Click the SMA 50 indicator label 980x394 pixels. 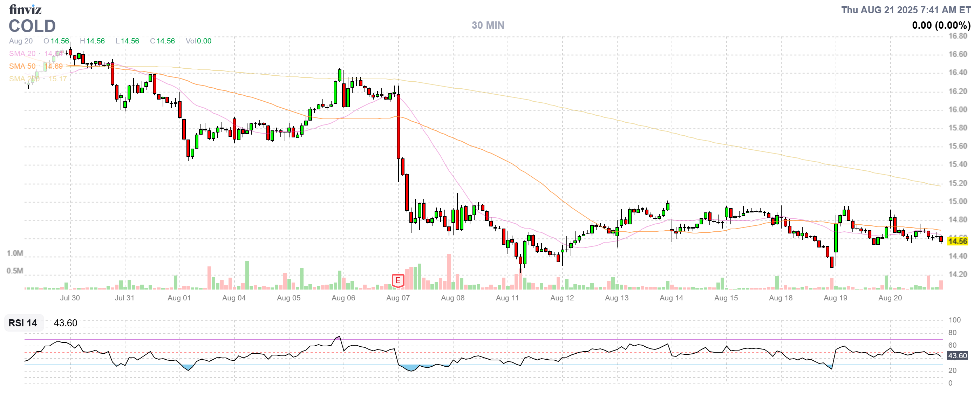pos(22,66)
